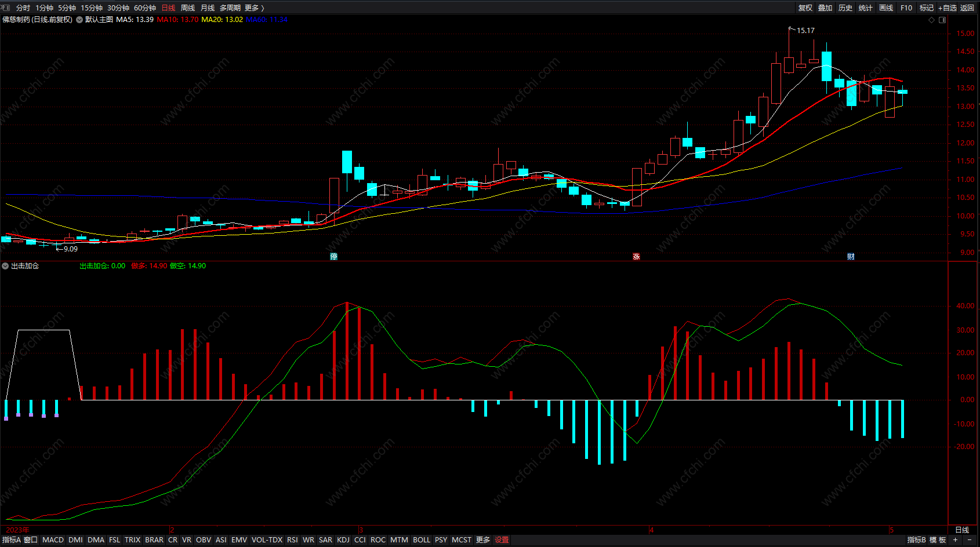Viewport: 980px width, 547px height.
Task: Click the diamond marker icon above the price axis
Action: (932, 20)
